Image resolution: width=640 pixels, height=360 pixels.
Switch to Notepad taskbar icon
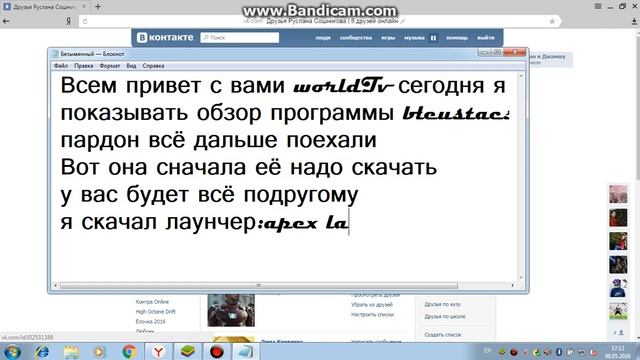pyautogui.click(x=246, y=351)
